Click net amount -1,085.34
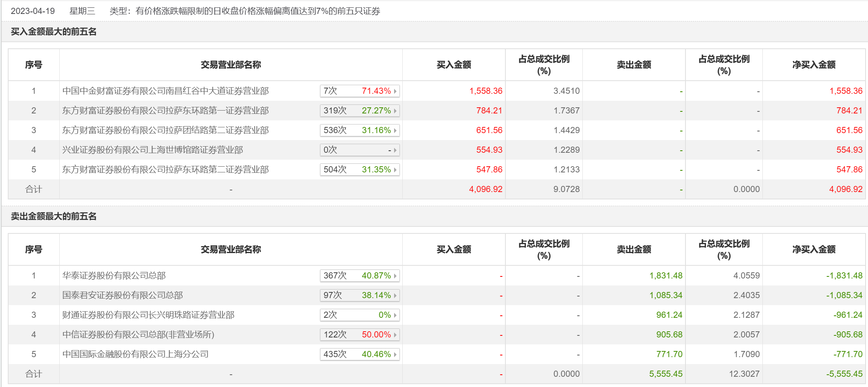Image resolution: width=868 pixels, height=387 pixels. [844, 295]
